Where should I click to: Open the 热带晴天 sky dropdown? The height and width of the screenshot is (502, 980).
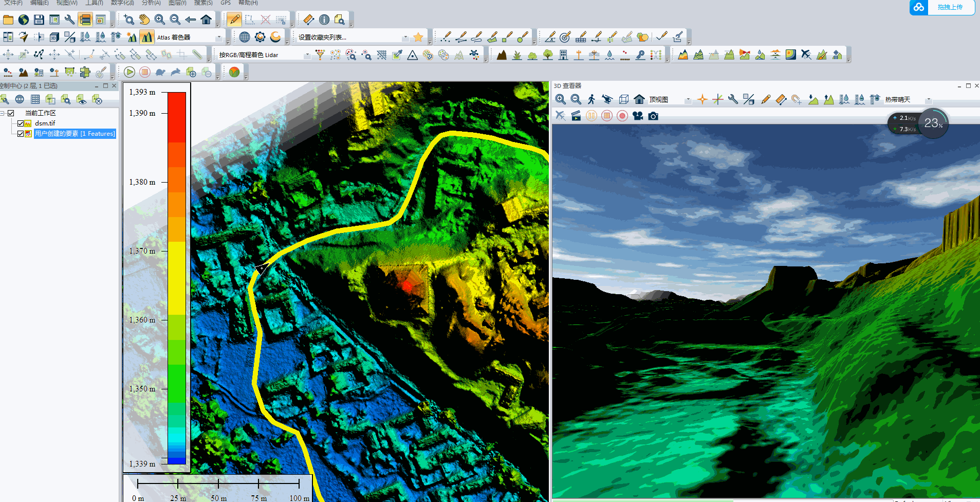(928, 100)
